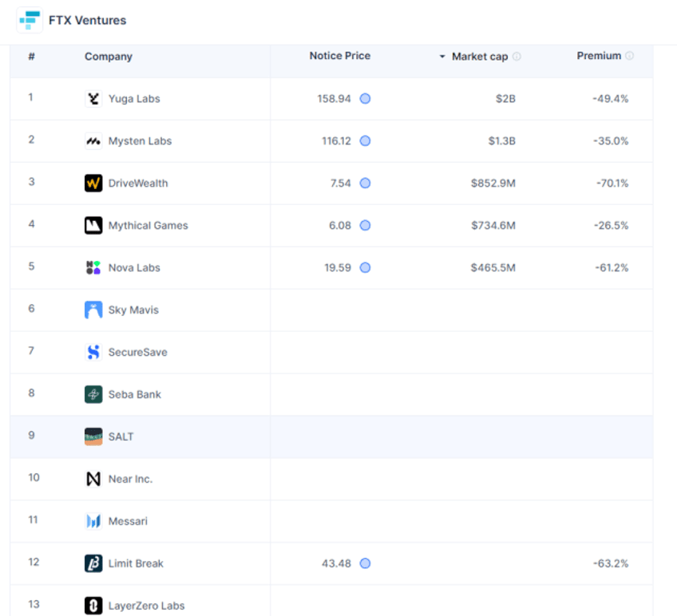This screenshot has width=677, height=616.
Task: Select the $734.6M market cap cell
Action: pyautogui.click(x=493, y=225)
